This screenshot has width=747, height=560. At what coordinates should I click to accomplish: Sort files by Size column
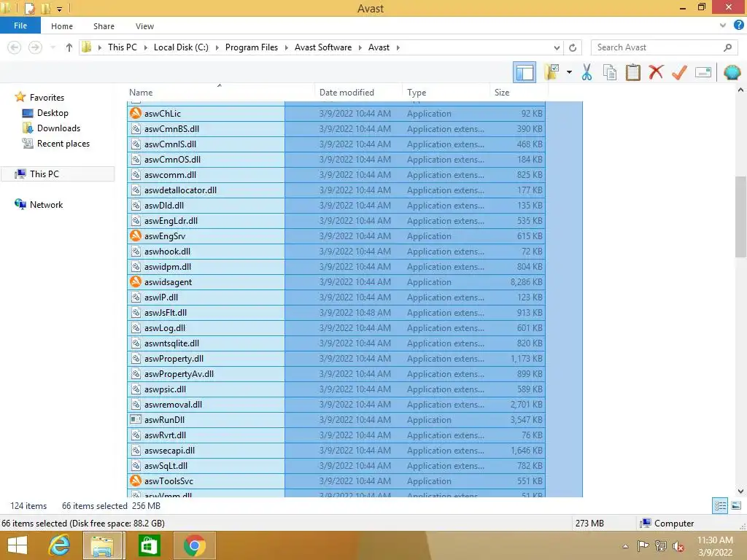click(x=502, y=93)
